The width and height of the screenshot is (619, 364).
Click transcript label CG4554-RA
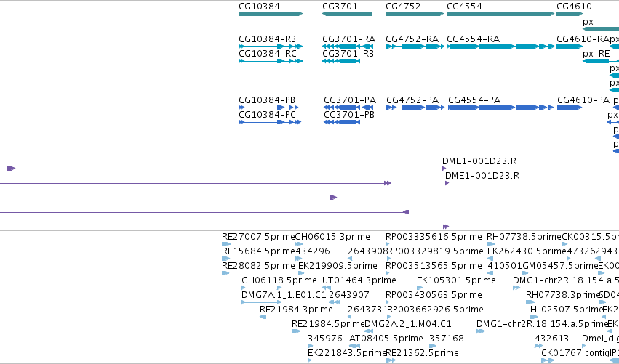pos(473,39)
